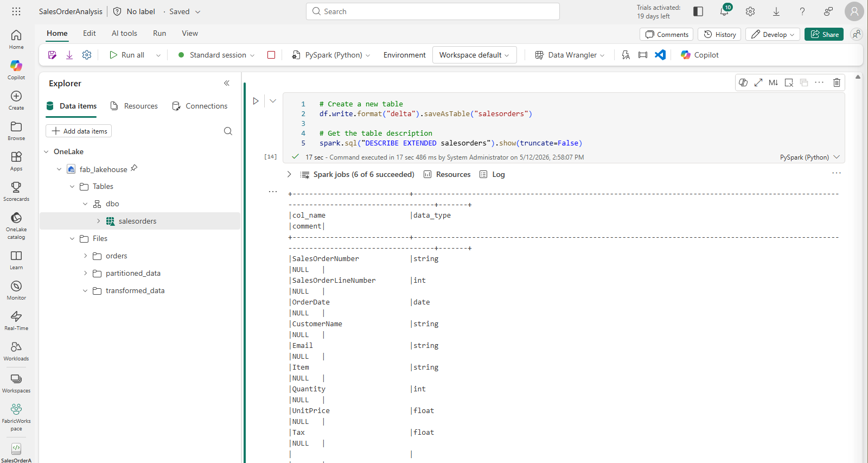This screenshot has height=463, width=868.
Task: Open the Edit ribbon tab
Action: pos(90,33)
